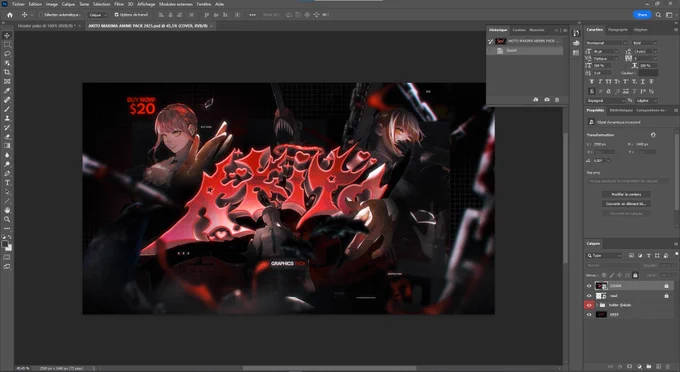Create new snapshot camera icon in Historique panel
The height and width of the screenshot is (372, 680).
click(547, 100)
